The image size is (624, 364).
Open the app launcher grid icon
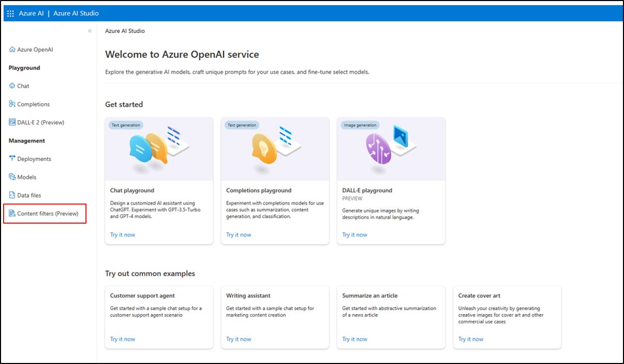[x=10, y=13]
